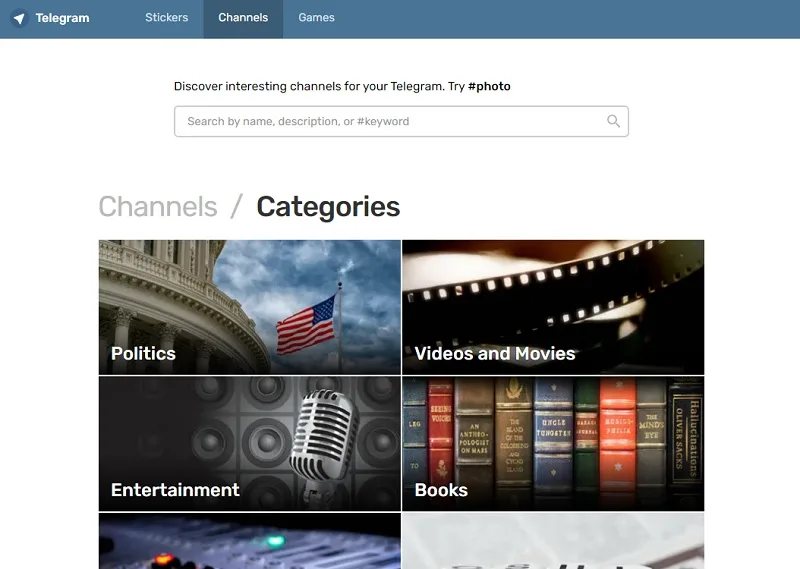The width and height of the screenshot is (800, 569).
Task: Open the Books category tile
Action: point(553,444)
